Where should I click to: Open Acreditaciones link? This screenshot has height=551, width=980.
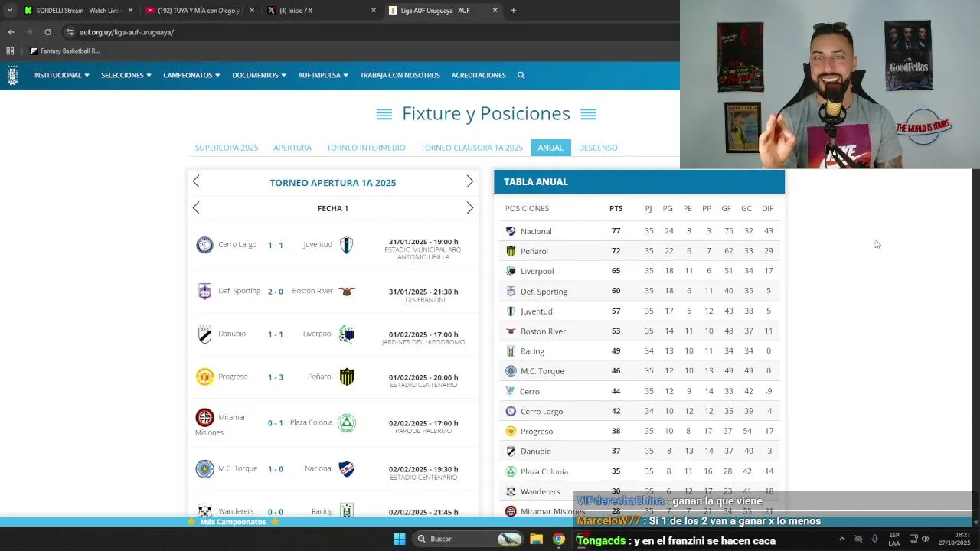coord(479,75)
